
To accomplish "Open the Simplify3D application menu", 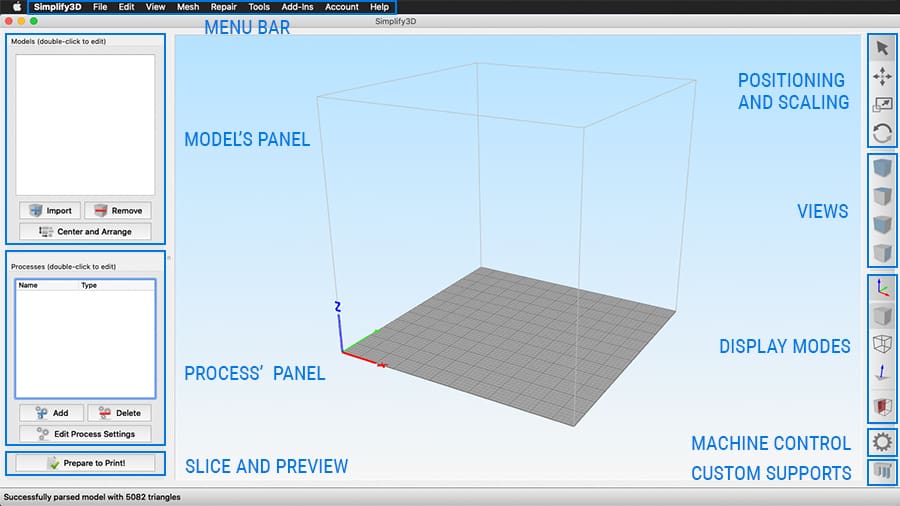I will [57, 7].
